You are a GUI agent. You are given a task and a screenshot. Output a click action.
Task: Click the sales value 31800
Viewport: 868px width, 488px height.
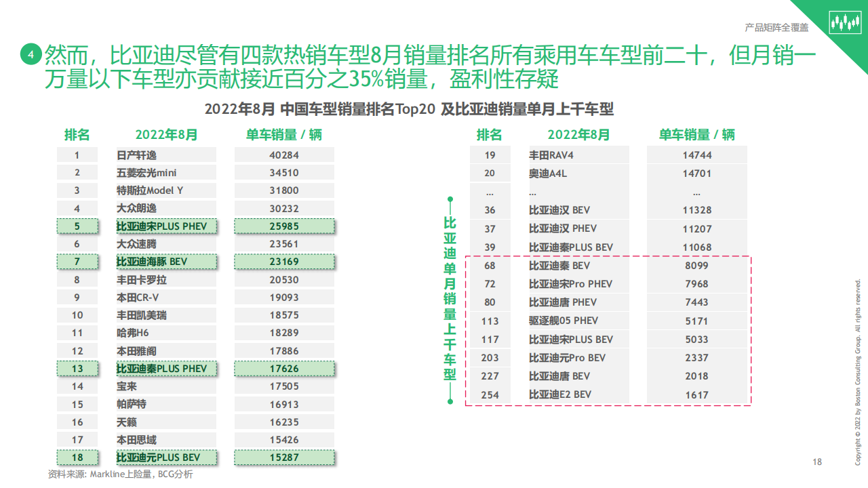(x=284, y=190)
